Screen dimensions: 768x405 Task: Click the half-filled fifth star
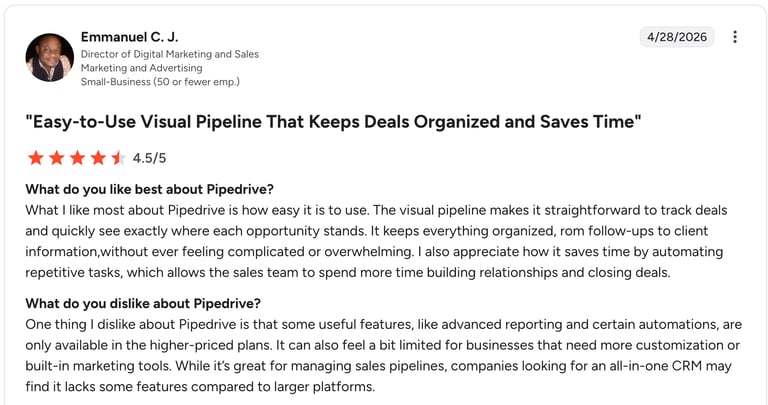[x=118, y=158]
